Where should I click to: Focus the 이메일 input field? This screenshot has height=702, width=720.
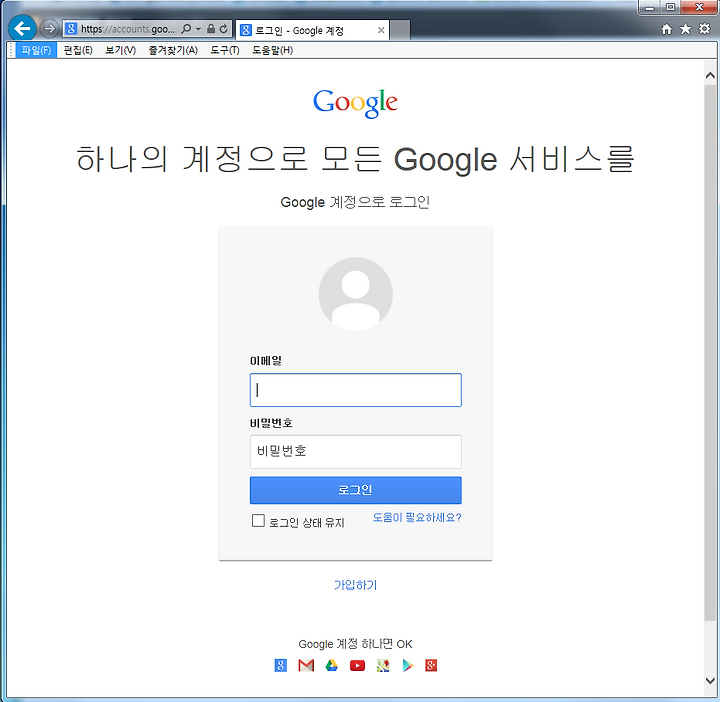coord(355,390)
